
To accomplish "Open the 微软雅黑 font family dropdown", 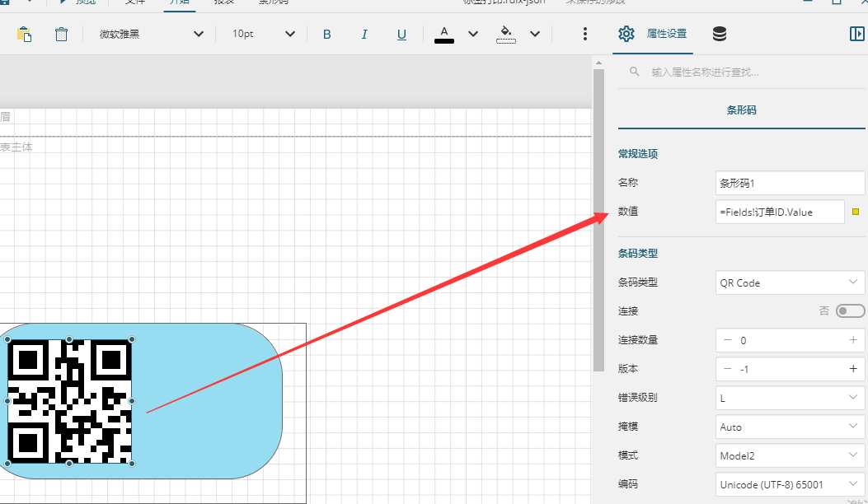I will (151, 35).
